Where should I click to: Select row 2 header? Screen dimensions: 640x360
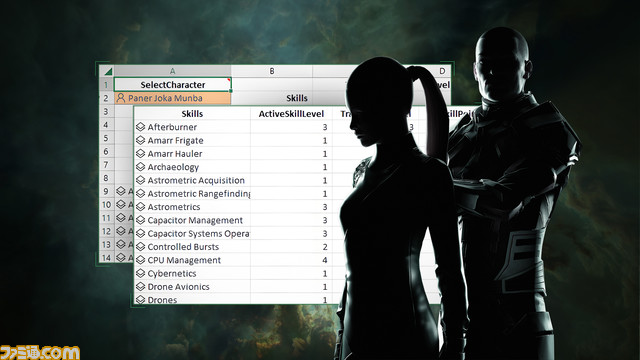[x=106, y=98]
